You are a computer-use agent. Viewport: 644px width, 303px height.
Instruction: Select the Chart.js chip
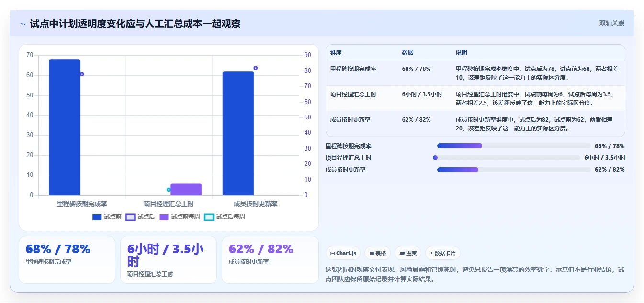tap(343, 253)
